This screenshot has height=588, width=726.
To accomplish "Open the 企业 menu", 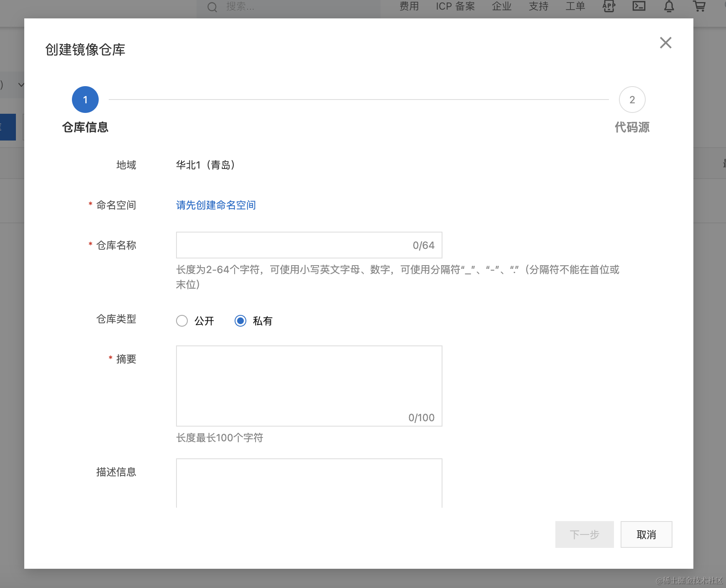I will tap(501, 6).
